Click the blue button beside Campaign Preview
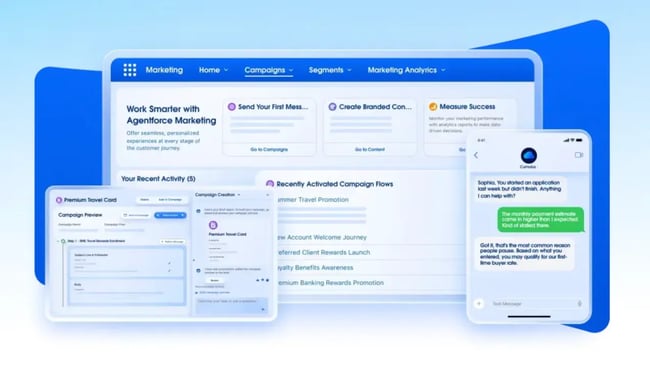The image size is (650, 370). point(170,215)
